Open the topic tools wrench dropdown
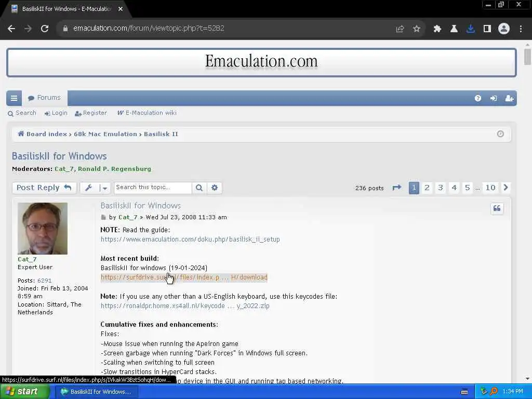Screen dimensions: 532x399 pos(96,188)
